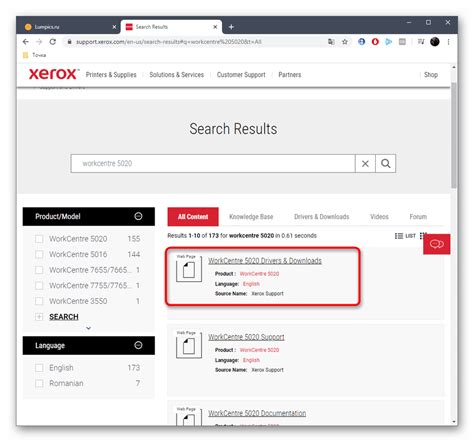Collapse the Language filter panel
The width and height of the screenshot is (474, 442).
pyautogui.click(x=138, y=345)
